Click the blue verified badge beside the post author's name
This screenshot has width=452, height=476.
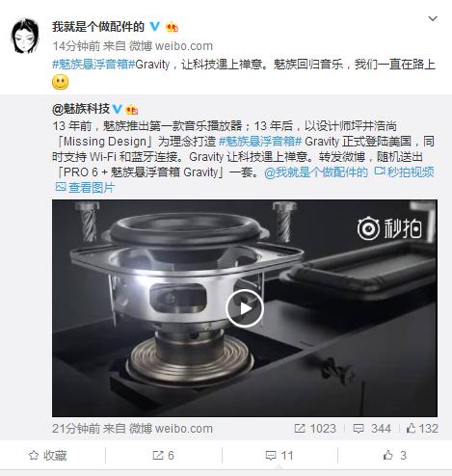coord(155,26)
